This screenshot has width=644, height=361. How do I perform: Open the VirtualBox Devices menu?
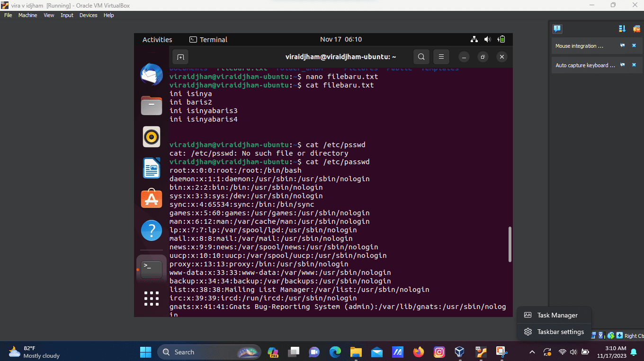88,15
